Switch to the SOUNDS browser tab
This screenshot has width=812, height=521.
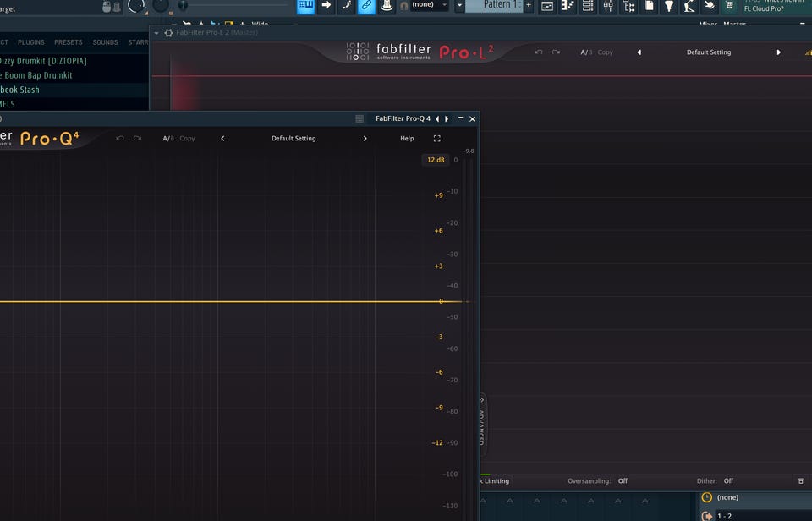pos(105,42)
